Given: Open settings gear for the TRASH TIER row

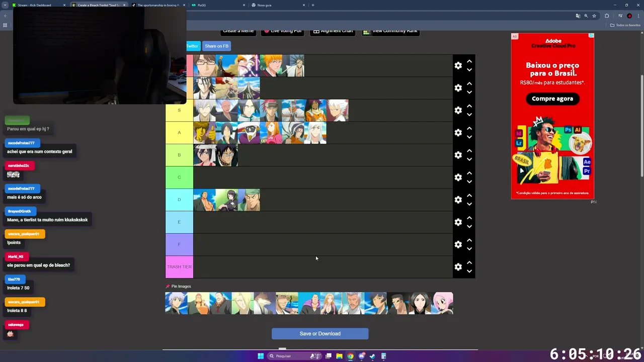Looking at the screenshot, I should click(x=458, y=267).
